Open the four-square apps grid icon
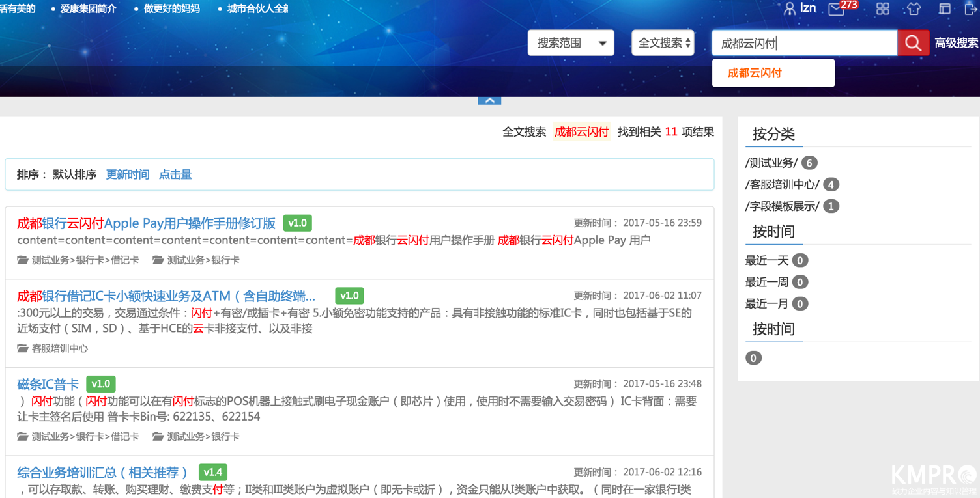 pos(883,8)
